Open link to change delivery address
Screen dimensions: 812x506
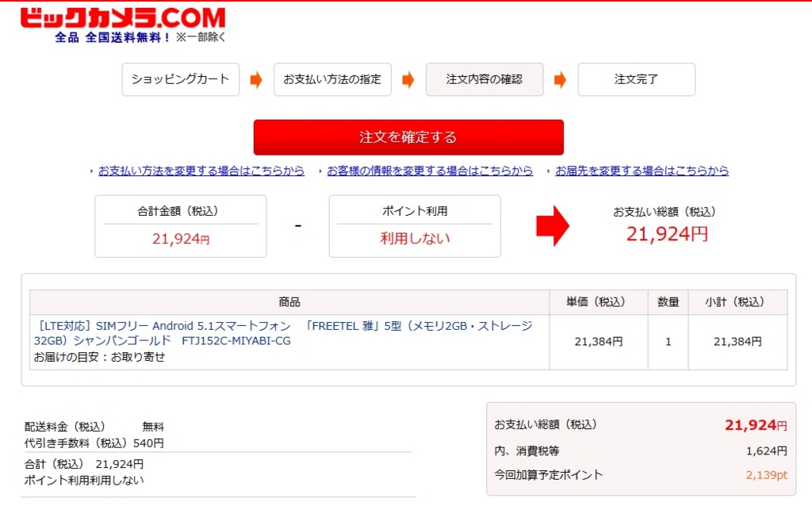click(x=642, y=171)
